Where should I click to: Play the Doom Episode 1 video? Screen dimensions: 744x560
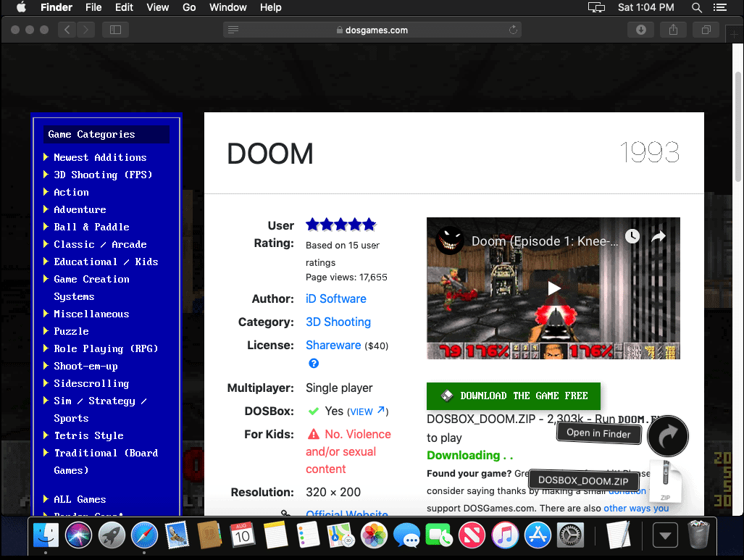[553, 288]
